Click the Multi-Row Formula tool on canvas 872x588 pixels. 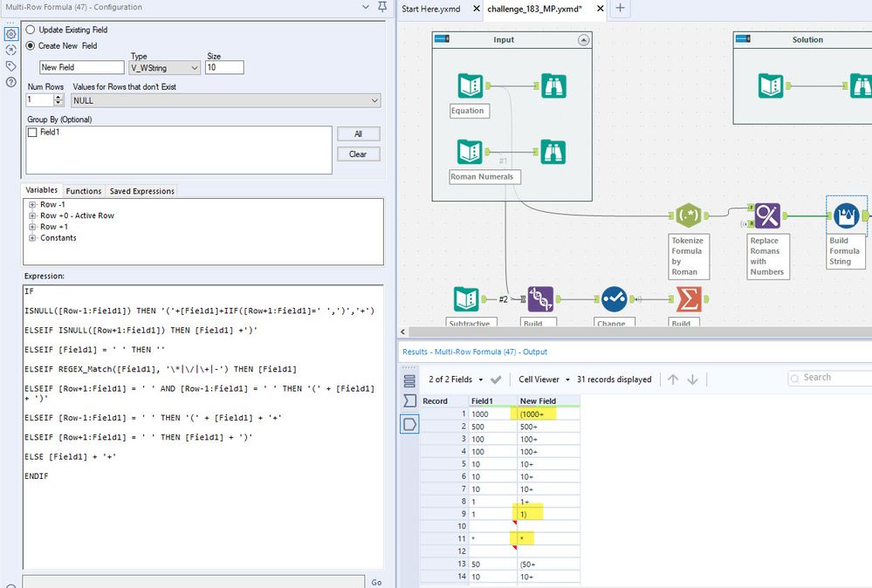click(845, 215)
